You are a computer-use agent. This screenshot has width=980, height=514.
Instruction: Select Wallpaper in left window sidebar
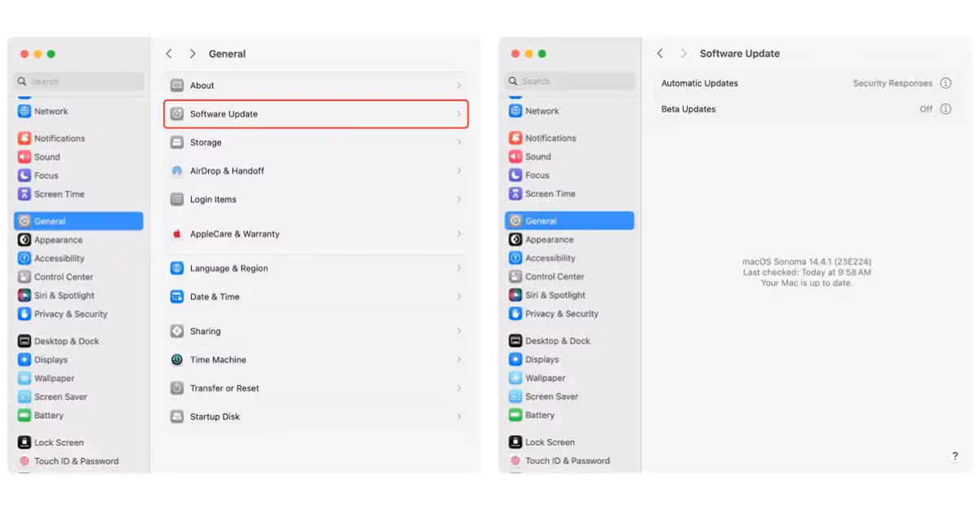78,379
